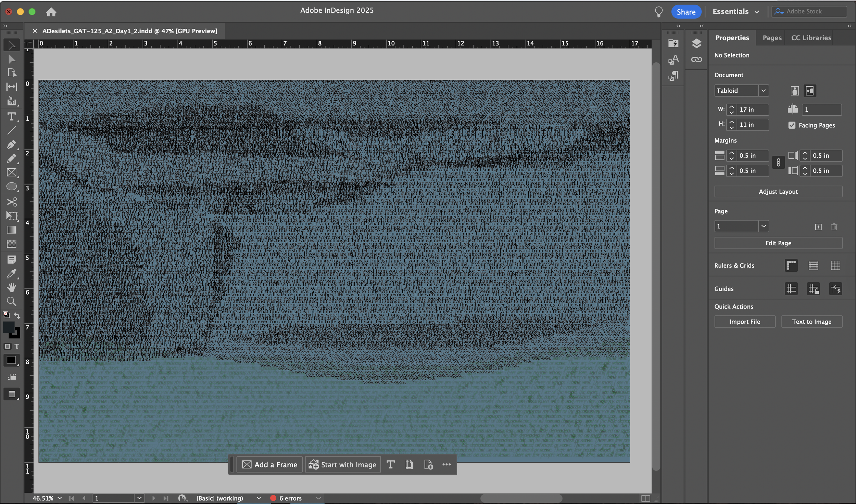Click the black fill color swatch
856x504 pixels.
[x=9, y=327]
